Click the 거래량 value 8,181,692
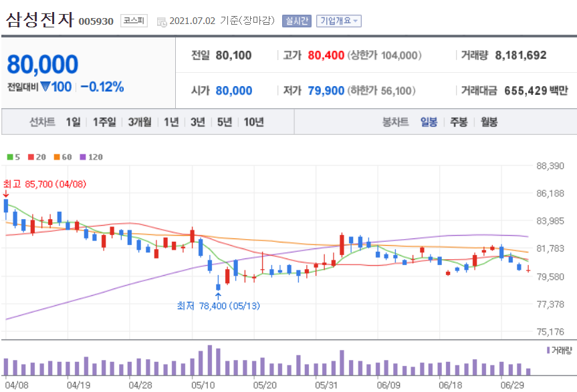Screen dimensions: 577x392 point(521,55)
